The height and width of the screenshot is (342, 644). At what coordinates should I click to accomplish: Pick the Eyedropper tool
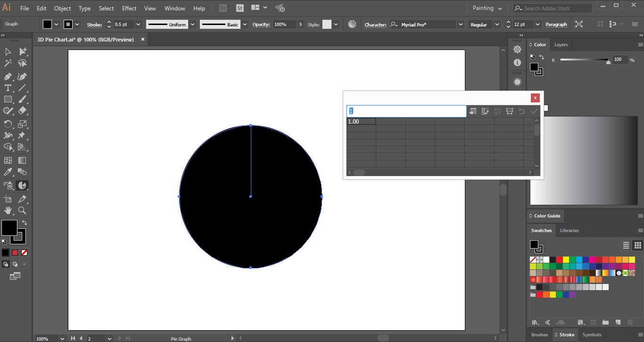8,173
